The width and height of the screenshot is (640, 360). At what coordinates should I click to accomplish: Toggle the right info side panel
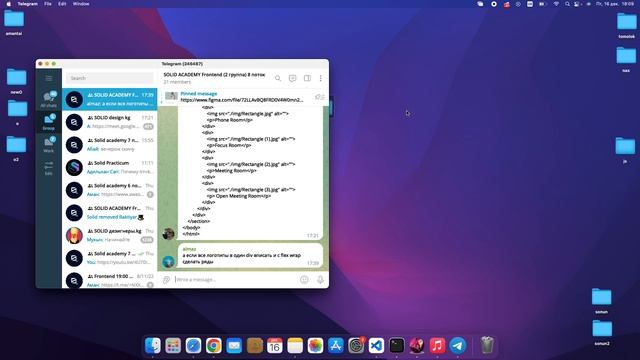pos(307,78)
